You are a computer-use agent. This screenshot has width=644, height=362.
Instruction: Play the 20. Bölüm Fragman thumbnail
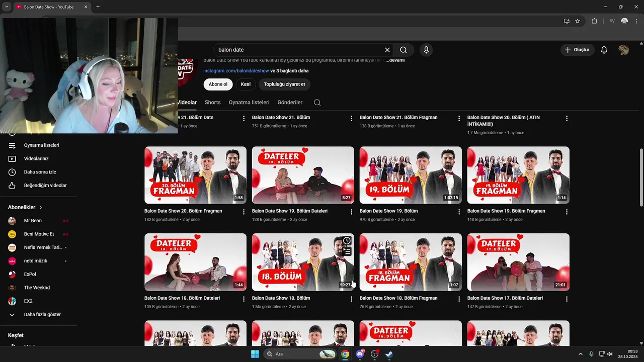(195, 175)
